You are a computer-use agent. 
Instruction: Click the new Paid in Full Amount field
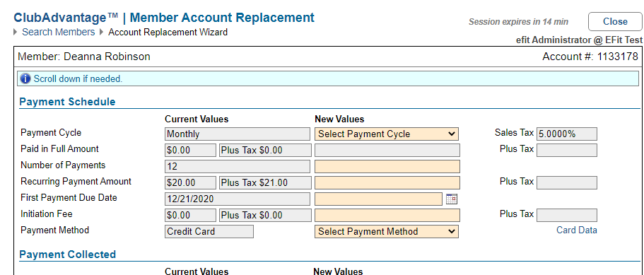point(387,150)
